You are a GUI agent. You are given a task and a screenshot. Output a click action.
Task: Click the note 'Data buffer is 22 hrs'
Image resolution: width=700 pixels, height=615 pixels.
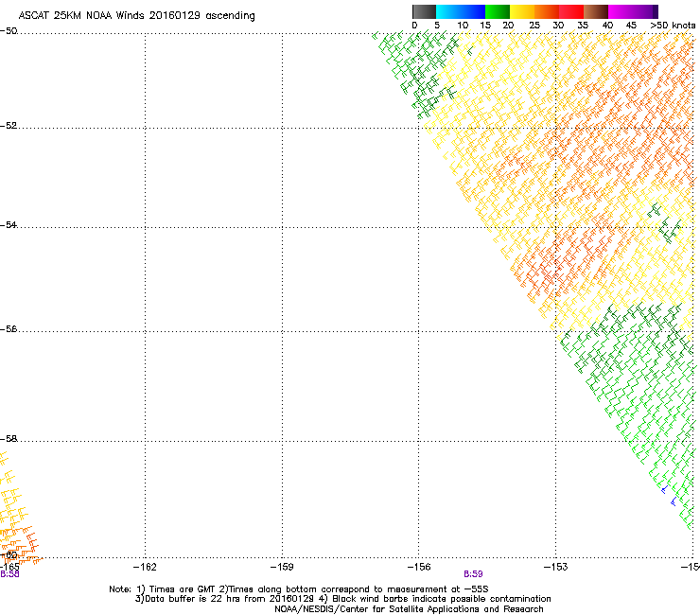[190, 599]
